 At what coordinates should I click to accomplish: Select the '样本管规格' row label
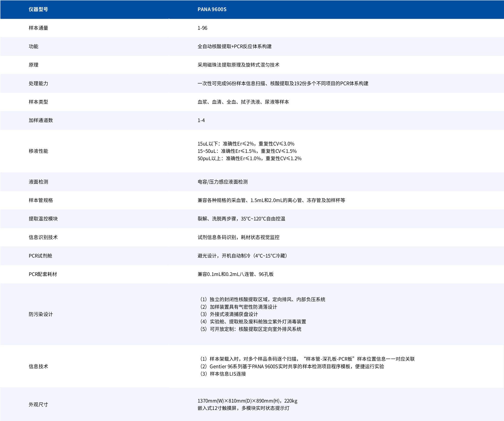41,200
